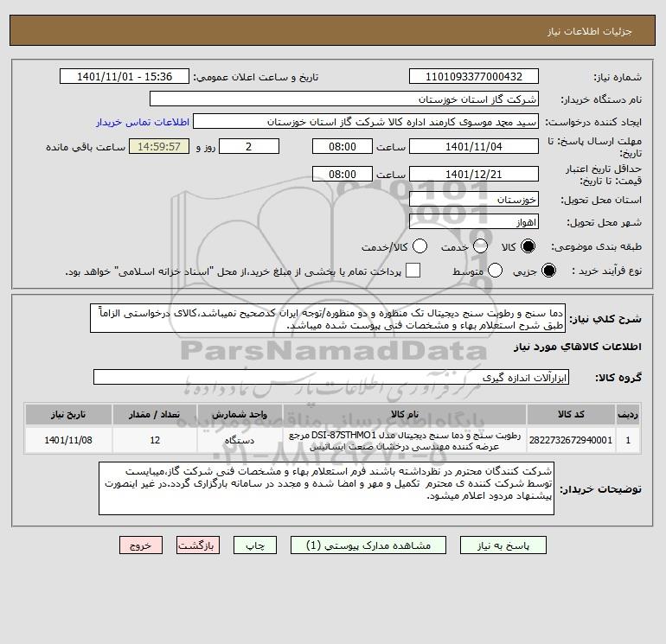
Task: Click the price validity date 1401/12/21
Action: [x=474, y=174]
